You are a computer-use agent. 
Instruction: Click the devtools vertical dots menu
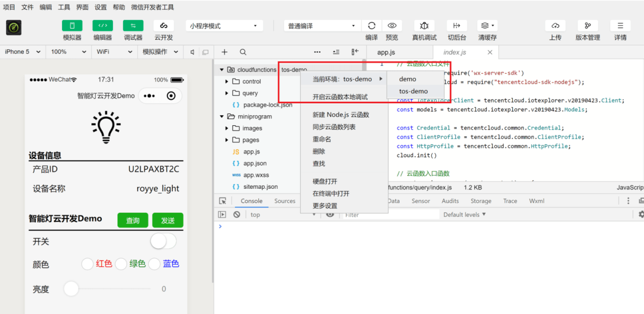pos(629,201)
